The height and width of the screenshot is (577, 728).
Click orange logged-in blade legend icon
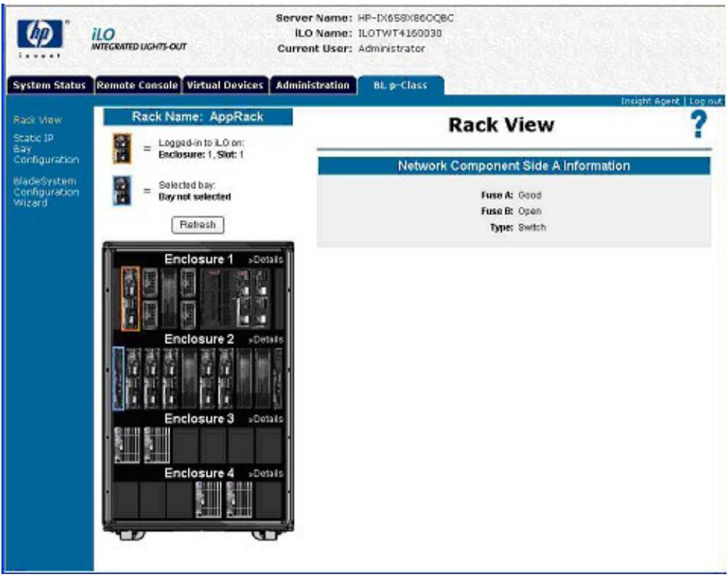[x=122, y=148]
